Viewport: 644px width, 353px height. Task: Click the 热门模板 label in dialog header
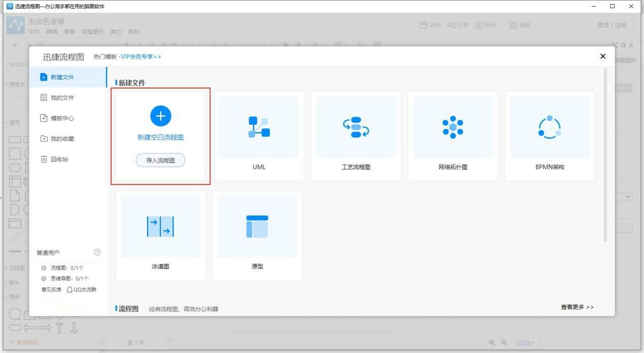(x=105, y=57)
